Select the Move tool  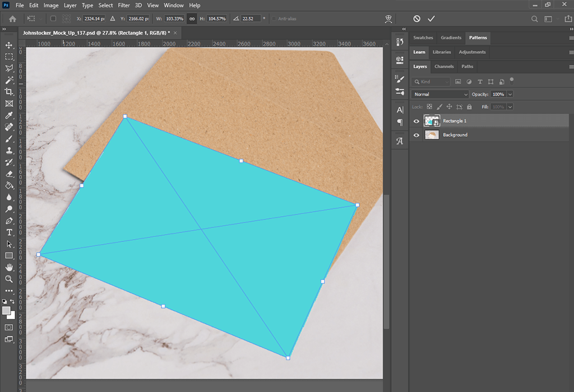9,45
